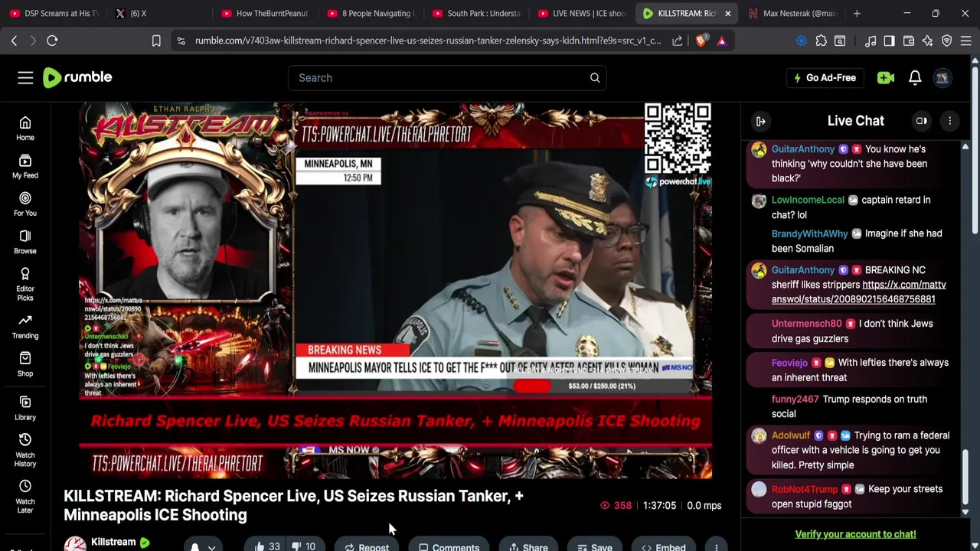The height and width of the screenshot is (551, 980).
Task: Bookmark this page icon
Action: point(156,41)
